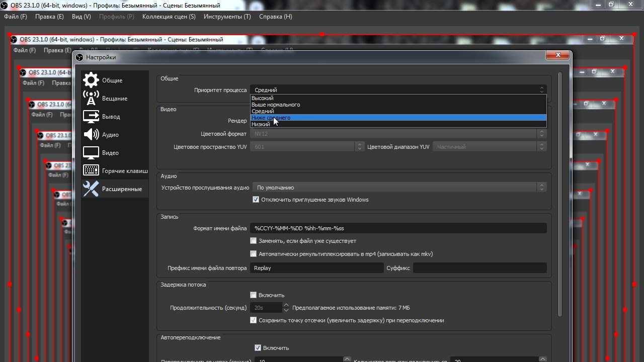Switch to Аудио settings section
644x362 pixels.
tap(115, 134)
